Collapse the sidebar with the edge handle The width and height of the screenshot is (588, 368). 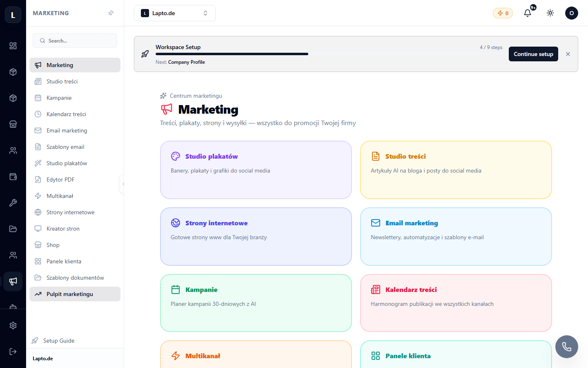point(122,184)
